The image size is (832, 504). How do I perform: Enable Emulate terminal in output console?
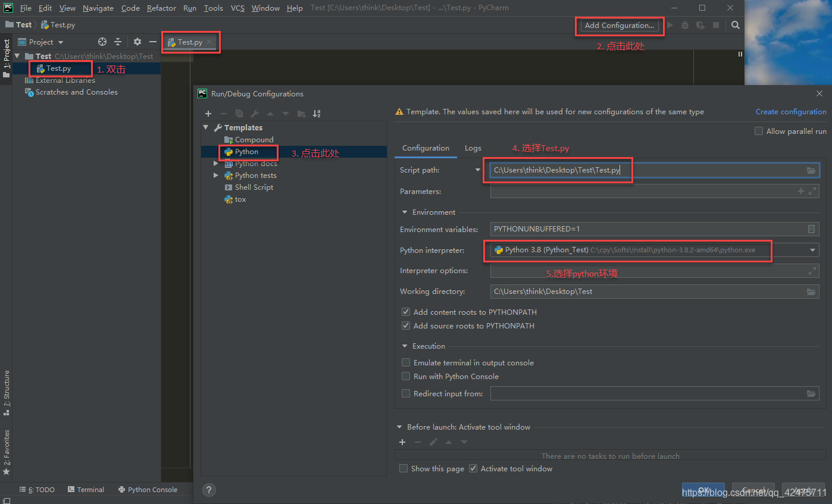(x=406, y=362)
